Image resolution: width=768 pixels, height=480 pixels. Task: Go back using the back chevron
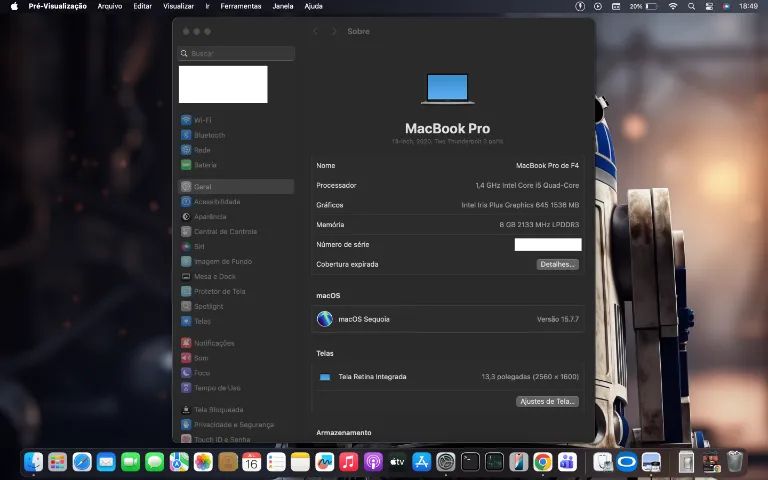point(315,31)
